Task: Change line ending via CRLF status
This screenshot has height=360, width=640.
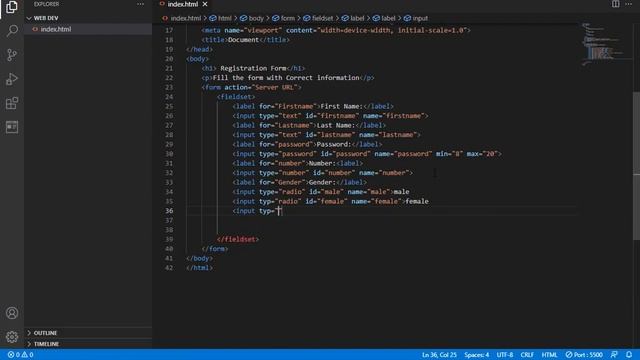Action: click(527, 355)
